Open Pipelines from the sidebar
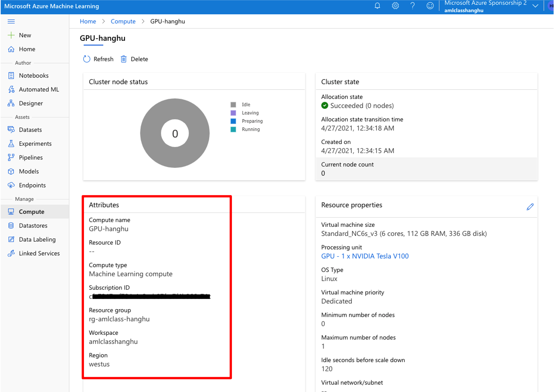Image resolution: width=554 pixels, height=392 pixels. tap(31, 158)
